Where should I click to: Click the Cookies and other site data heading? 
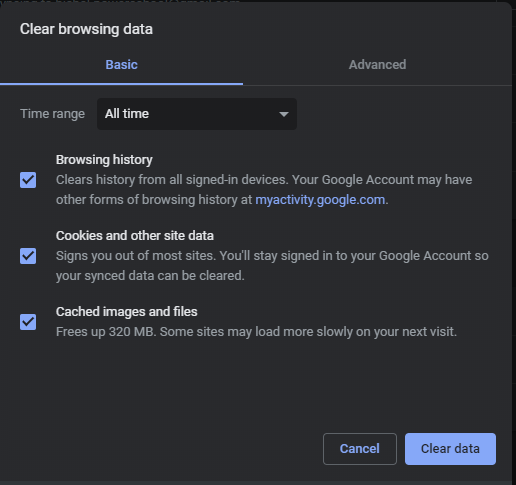pyautogui.click(x=135, y=236)
